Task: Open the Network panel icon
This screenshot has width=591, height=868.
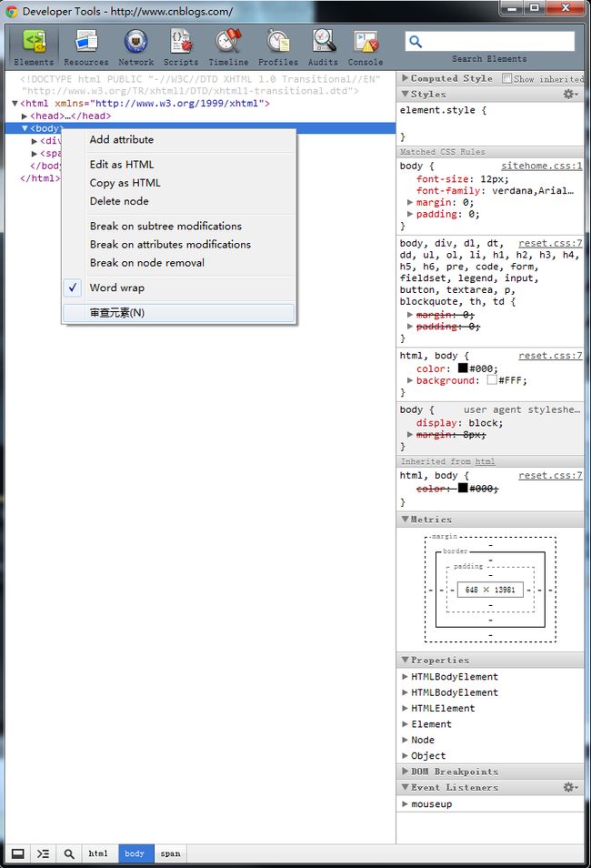Action: pos(136,42)
